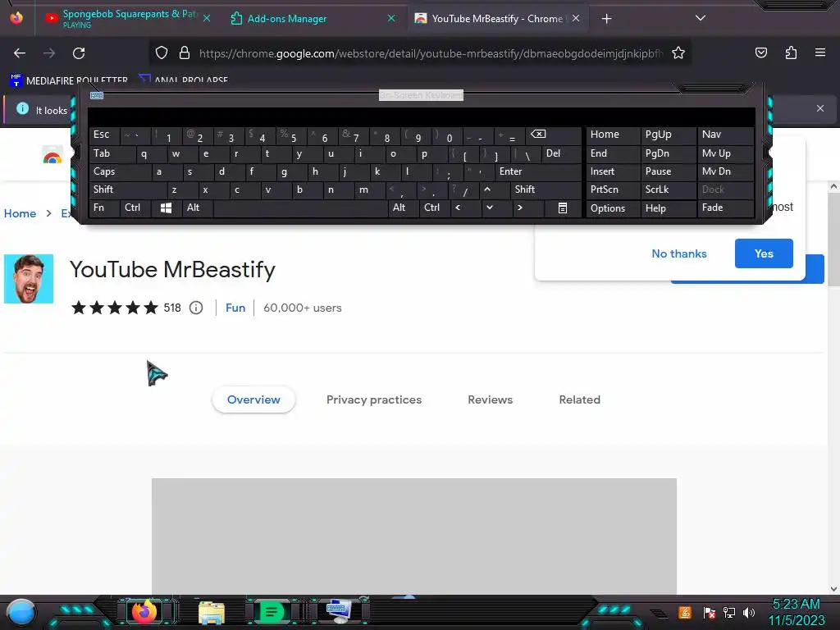The height and width of the screenshot is (630, 840).
Task: Click the Start orb on the taskbar
Action: pos(21,613)
